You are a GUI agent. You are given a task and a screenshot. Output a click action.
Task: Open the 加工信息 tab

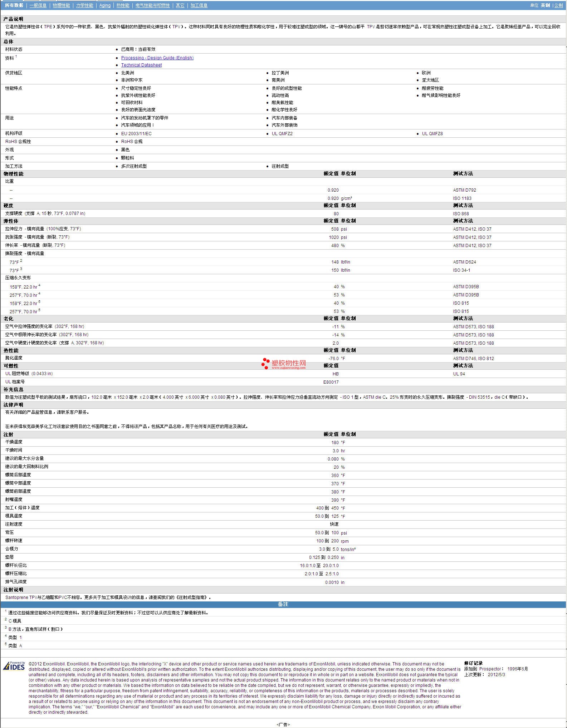pos(199,5)
